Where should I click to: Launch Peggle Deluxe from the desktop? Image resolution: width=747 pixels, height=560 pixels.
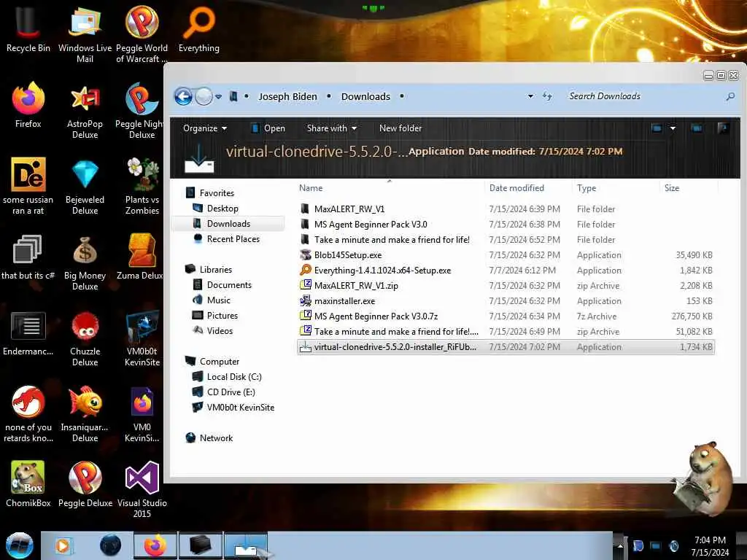(x=85, y=484)
